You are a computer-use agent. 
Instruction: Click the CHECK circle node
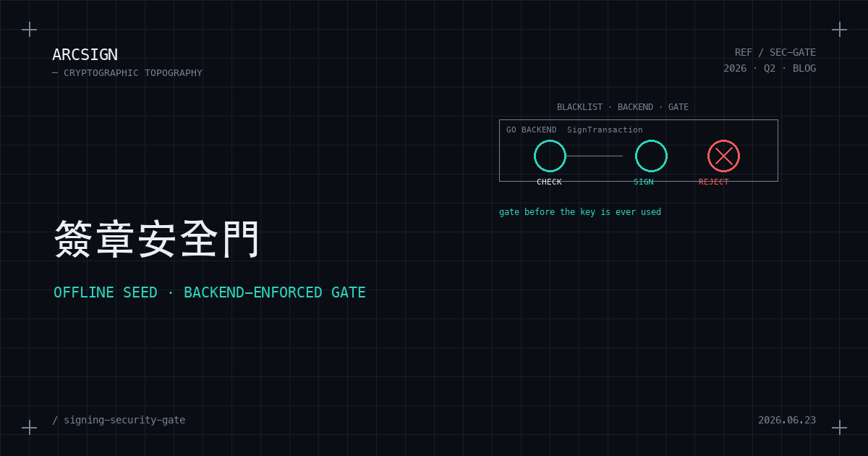[x=550, y=156]
